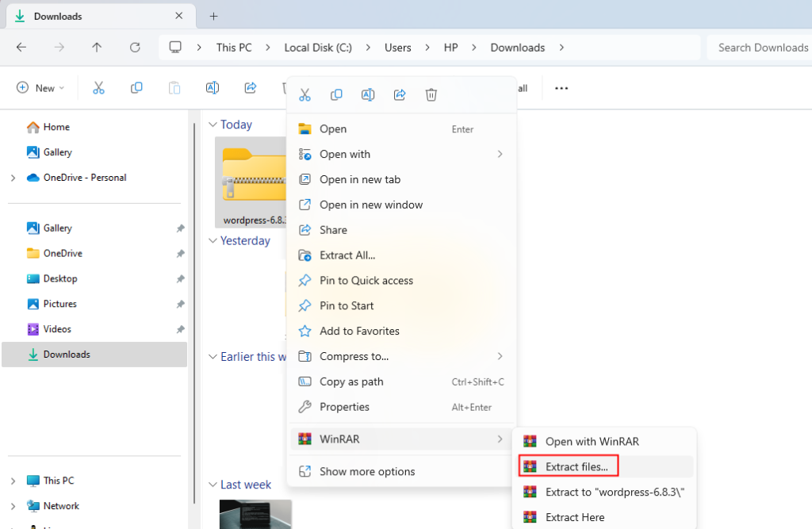Click the Rename icon in the context toolbar

pyautogui.click(x=368, y=94)
